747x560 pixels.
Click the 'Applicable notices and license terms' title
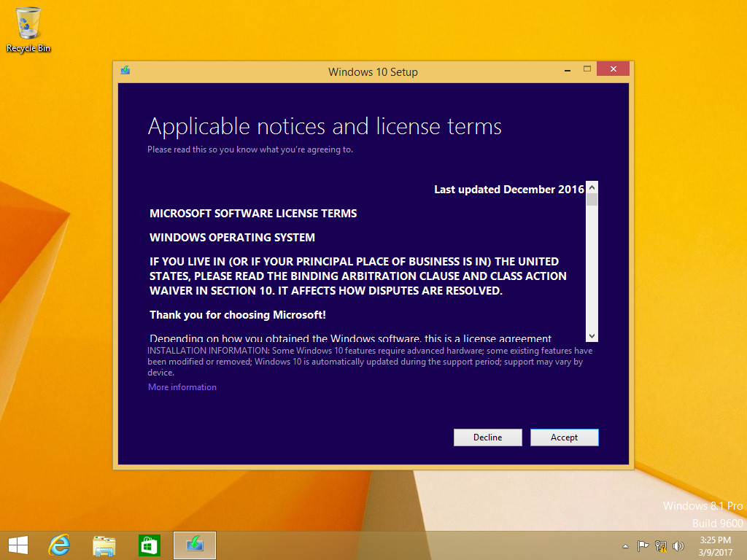click(325, 127)
